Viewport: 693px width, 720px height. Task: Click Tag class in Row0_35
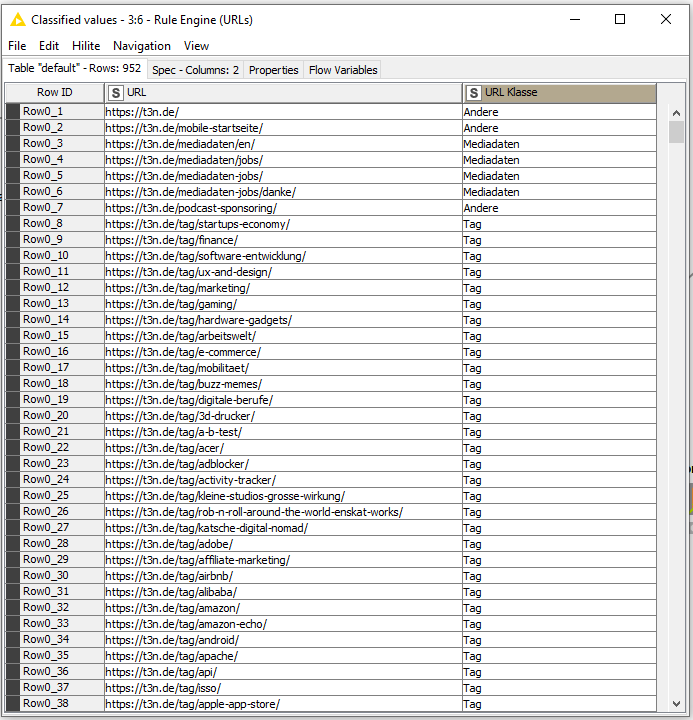(x=559, y=656)
